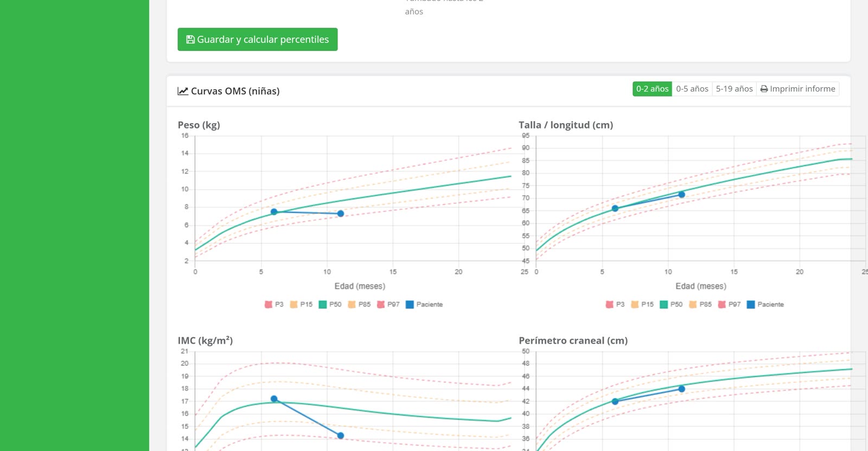Click second patient point in Perímetro craneal chart

pyautogui.click(x=682, y=389)
